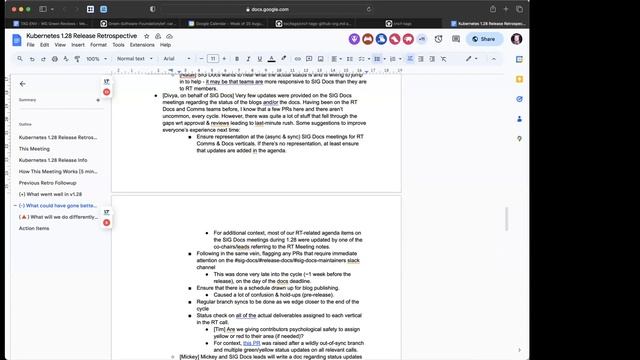This screenshot has height=360, width=640.
Task: Jump to What went well in v1.28
Action: pyautogui.click(x=50, y=194)
